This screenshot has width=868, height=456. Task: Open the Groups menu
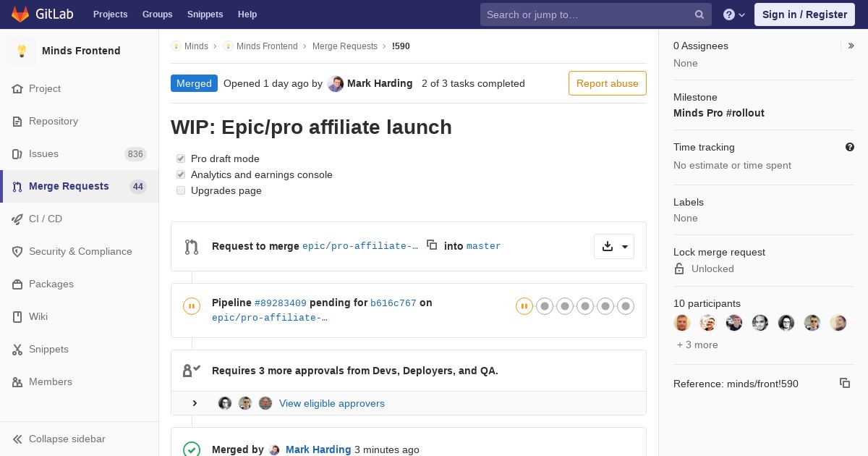coord(157,14)
